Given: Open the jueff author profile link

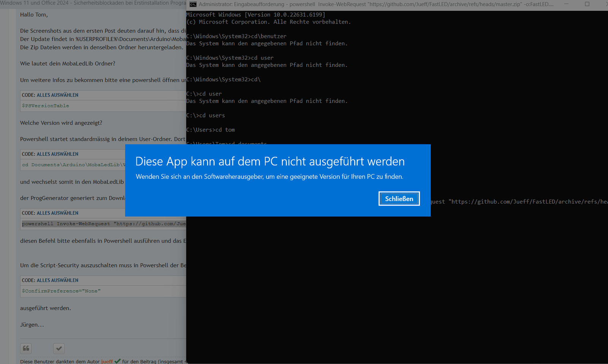Looking at the screenshot, I should 107,361.
